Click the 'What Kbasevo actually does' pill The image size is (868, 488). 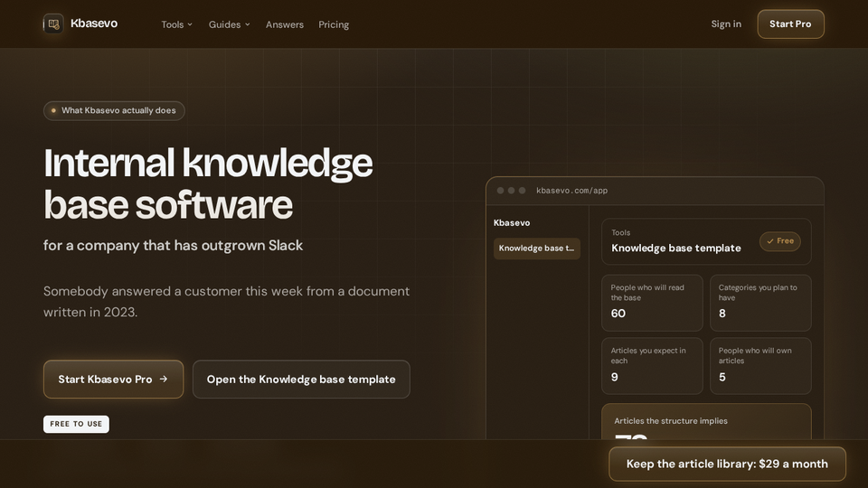(x=114, y=110)
